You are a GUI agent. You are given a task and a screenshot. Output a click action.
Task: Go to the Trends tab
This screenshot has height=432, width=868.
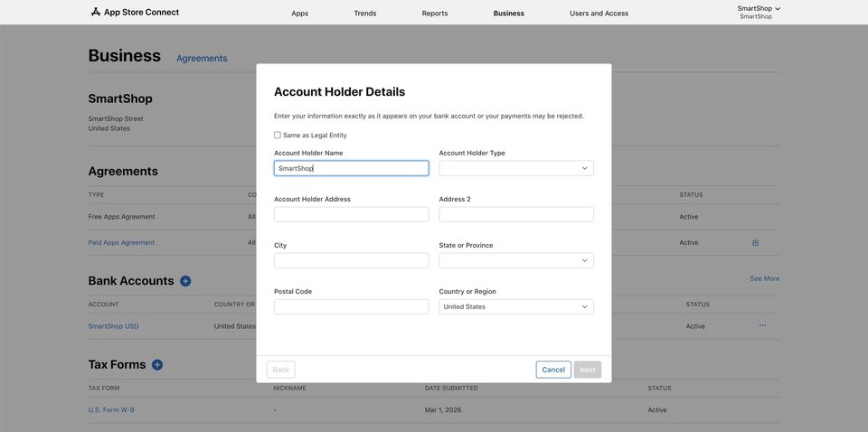click(364, 14)
